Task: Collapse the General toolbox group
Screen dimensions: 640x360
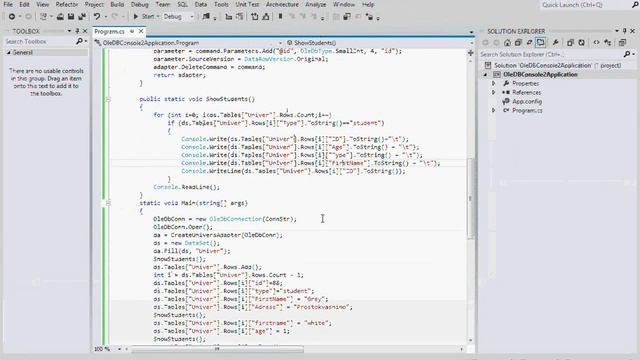Action: pyautogui.click(x=9, y=52)
